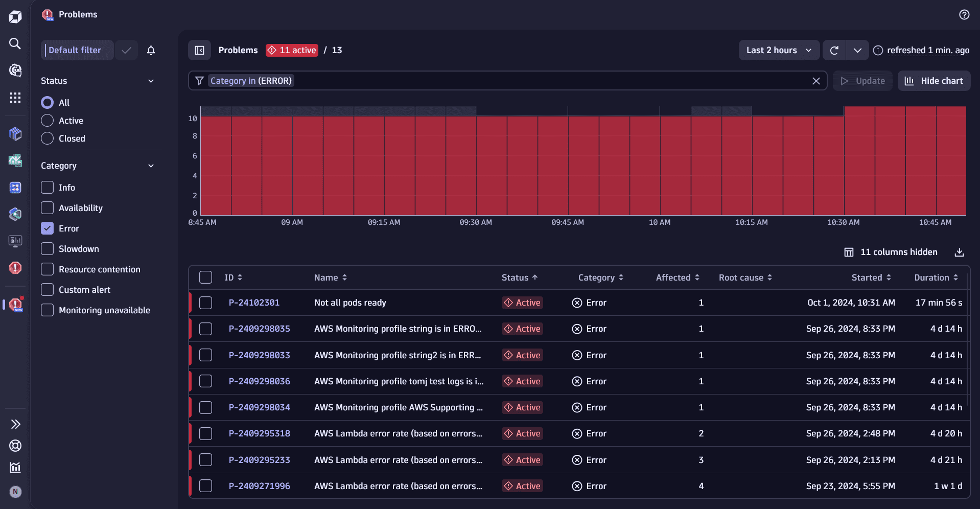Click the help question mark icon
The width and height of the screenshot is (980, 509).
[x=964, y=15]
